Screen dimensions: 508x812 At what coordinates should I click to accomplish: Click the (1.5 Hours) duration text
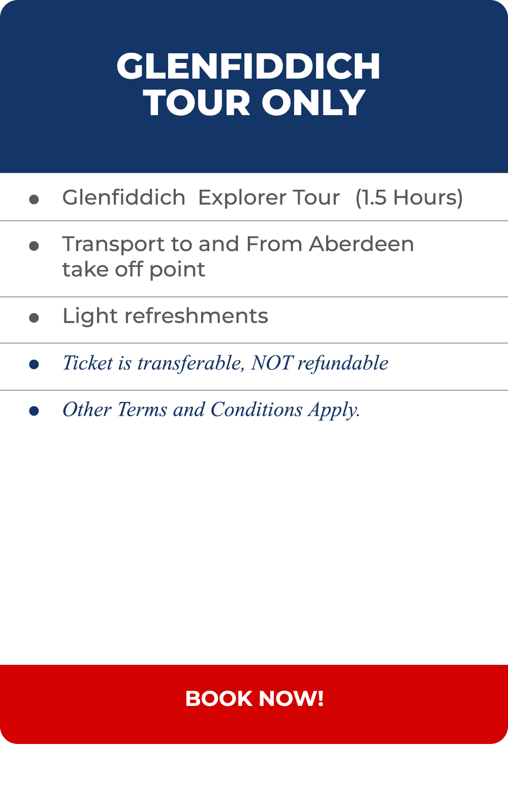click(409, 197)
